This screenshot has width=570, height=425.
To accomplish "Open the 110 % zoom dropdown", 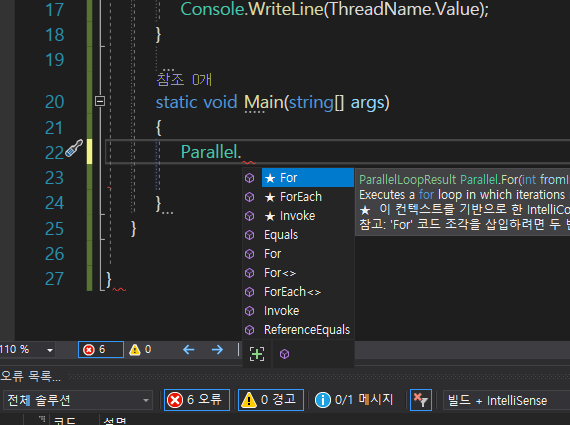I will [x=50, y=350].
